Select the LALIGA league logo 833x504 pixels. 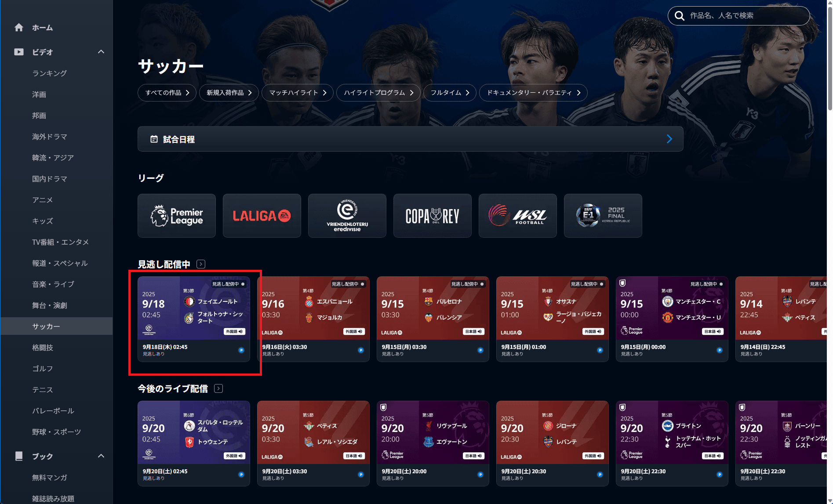pyautogui.click(x=262, y=216)
